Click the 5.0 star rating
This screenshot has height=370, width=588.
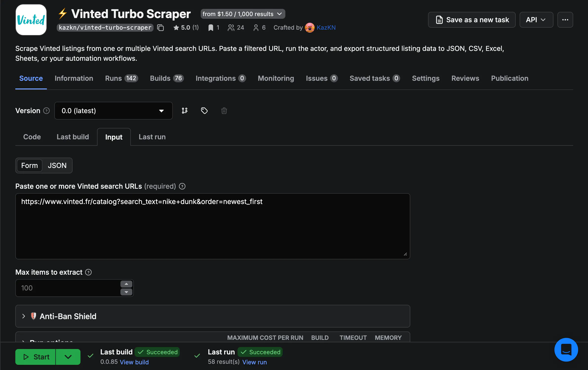pyautogui.click(x=186, y=28)
